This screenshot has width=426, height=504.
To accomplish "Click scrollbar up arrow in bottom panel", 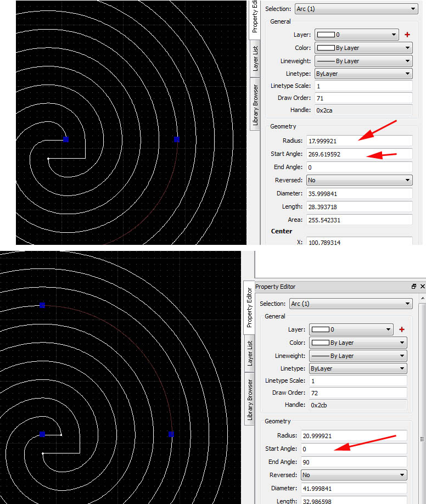I will coord(423,298).
